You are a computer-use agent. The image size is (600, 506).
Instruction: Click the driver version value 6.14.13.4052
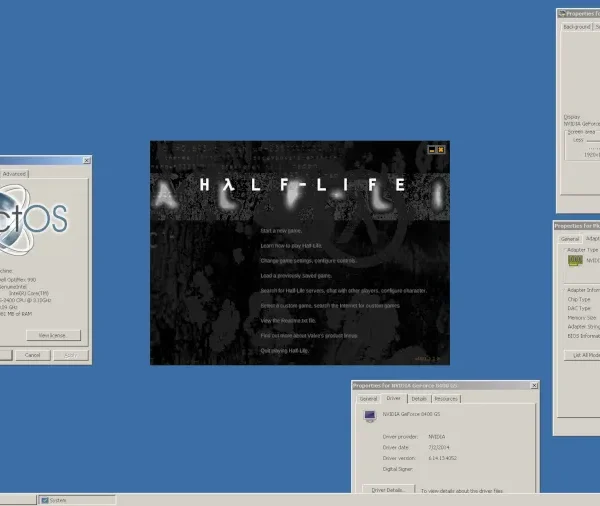pyautogui.click(x=442, y=458)
